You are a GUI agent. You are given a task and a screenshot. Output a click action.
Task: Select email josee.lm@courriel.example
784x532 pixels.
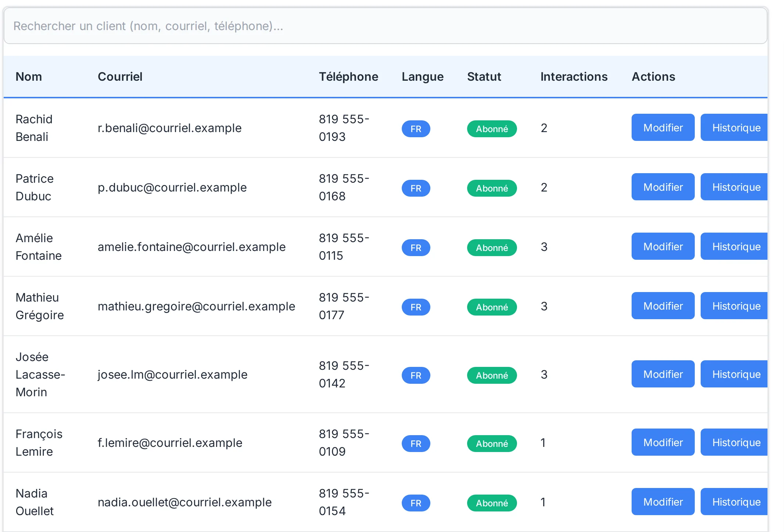pos(173,375)
